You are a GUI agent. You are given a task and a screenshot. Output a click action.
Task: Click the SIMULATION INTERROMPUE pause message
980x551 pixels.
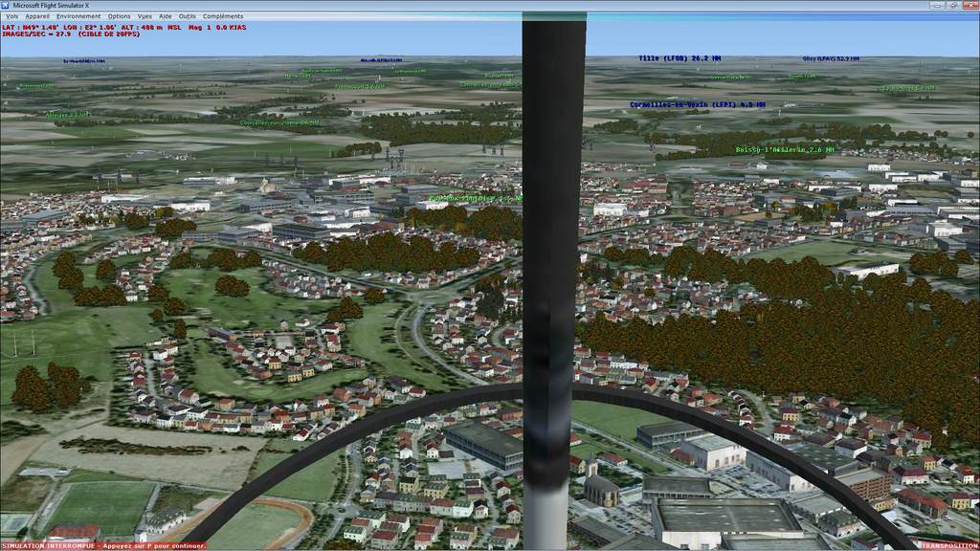103,546
